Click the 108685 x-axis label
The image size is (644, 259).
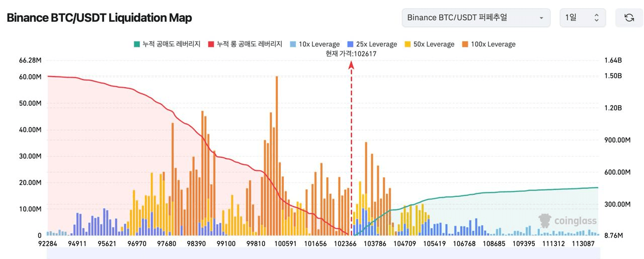(x=494, y=244)
